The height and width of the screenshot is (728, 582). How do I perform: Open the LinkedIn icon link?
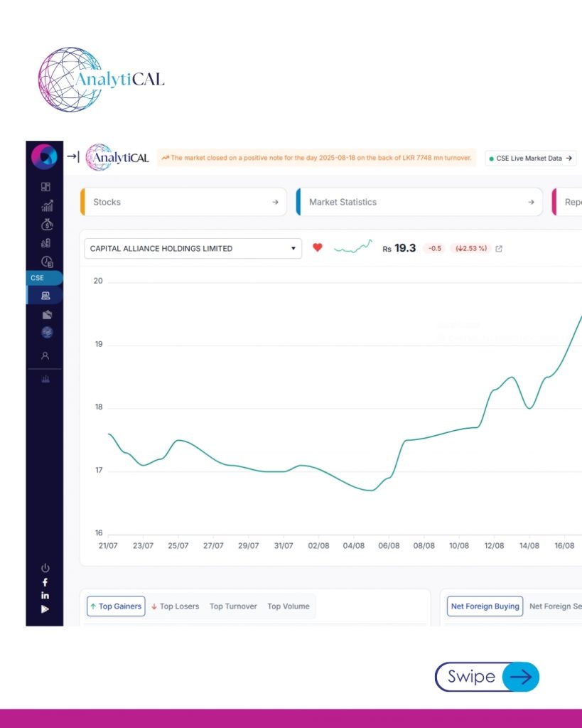45,595
